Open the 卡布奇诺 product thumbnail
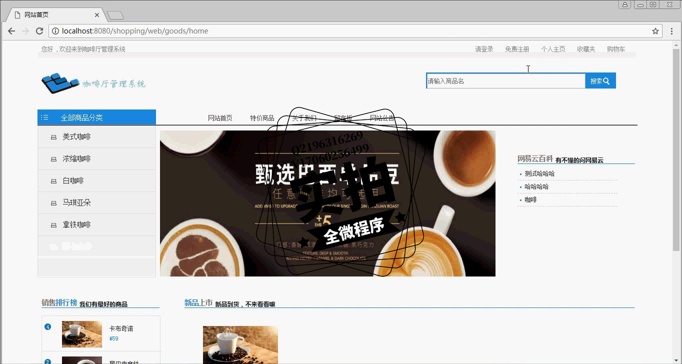The image size is (682, 364). (x=82, y=334)
